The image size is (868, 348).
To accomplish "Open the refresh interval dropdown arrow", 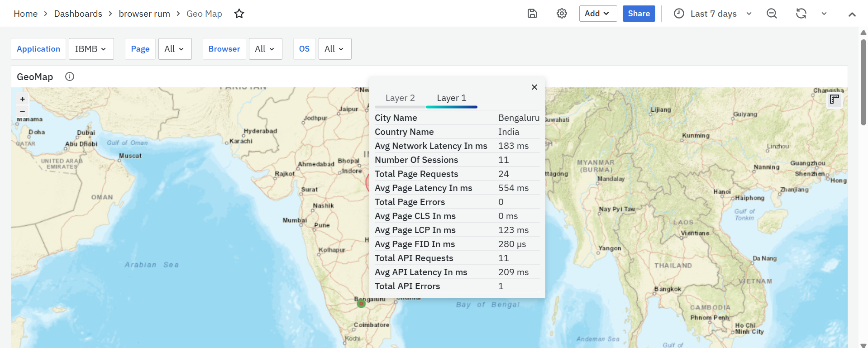I will coord(824,14).
